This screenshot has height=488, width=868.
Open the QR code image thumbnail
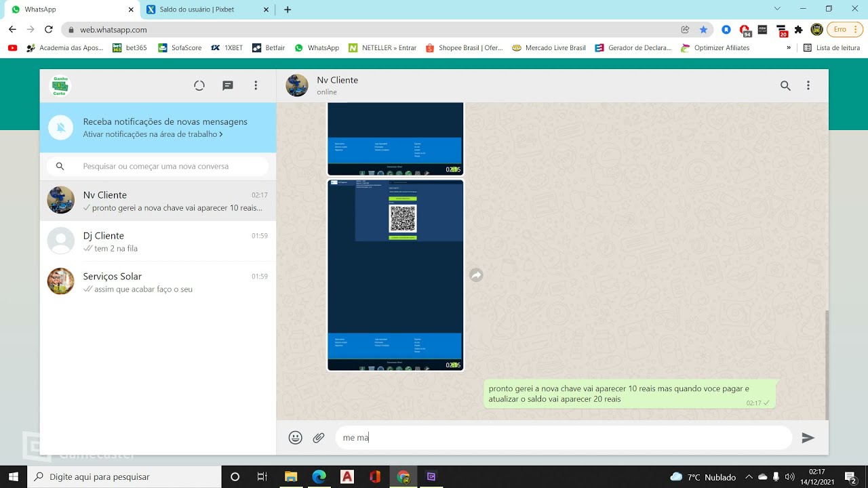pos(395,275)
